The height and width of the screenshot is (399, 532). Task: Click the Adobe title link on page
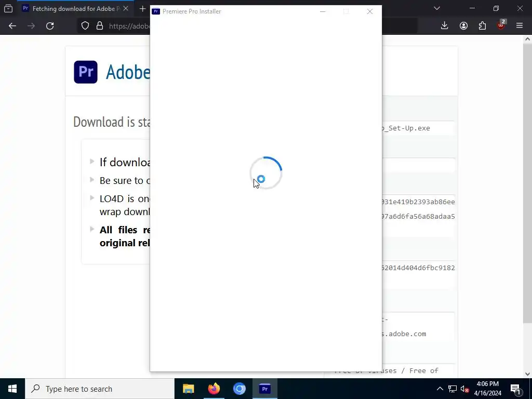point(128,72)
